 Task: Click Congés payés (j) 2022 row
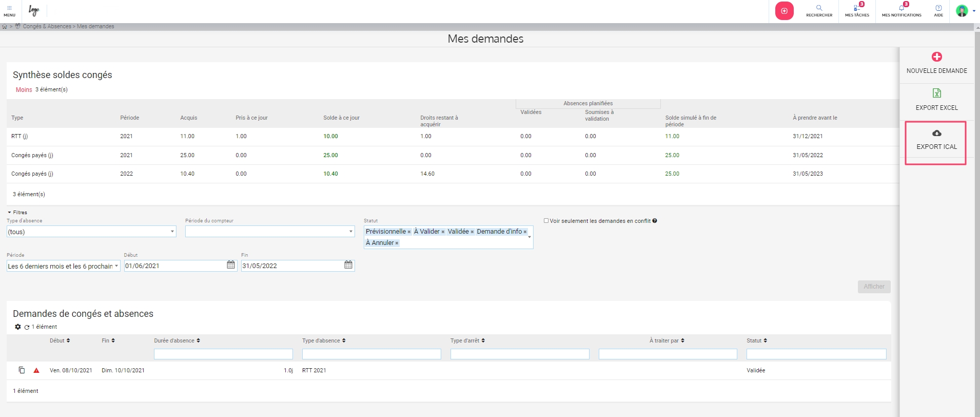coord(453,174)
